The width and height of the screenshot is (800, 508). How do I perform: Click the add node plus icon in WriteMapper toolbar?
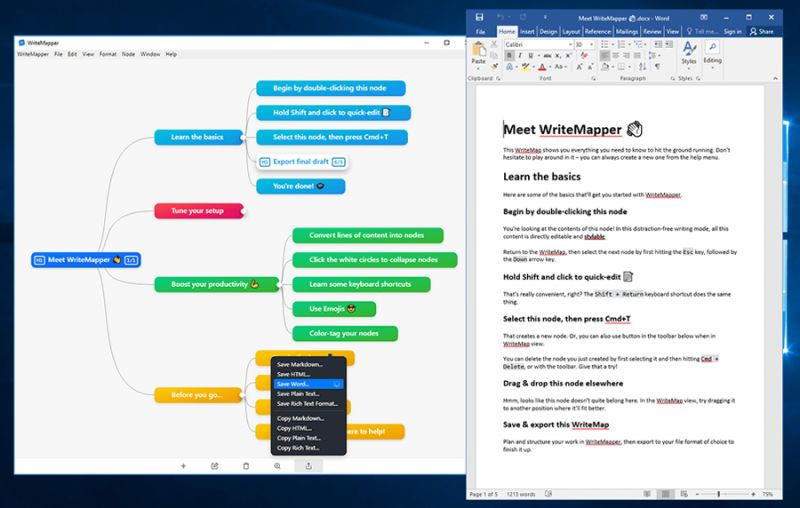pos(184,466)
